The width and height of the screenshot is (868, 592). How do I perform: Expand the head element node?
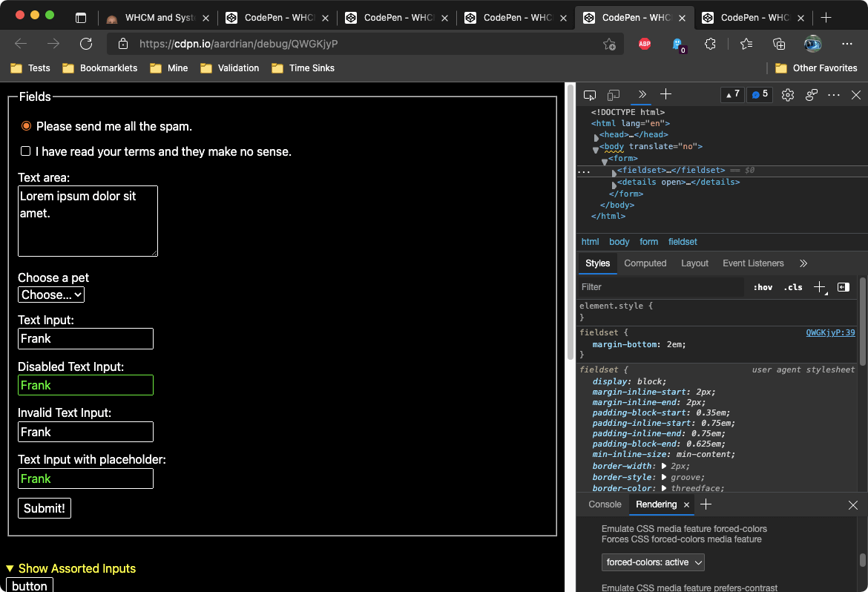coord(596,137)
